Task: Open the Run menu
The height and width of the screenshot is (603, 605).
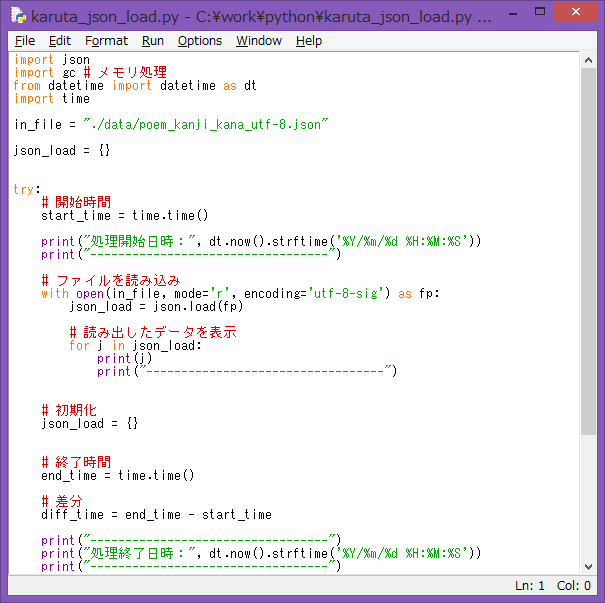Action: pyautogui.click(x=153, y=41)
